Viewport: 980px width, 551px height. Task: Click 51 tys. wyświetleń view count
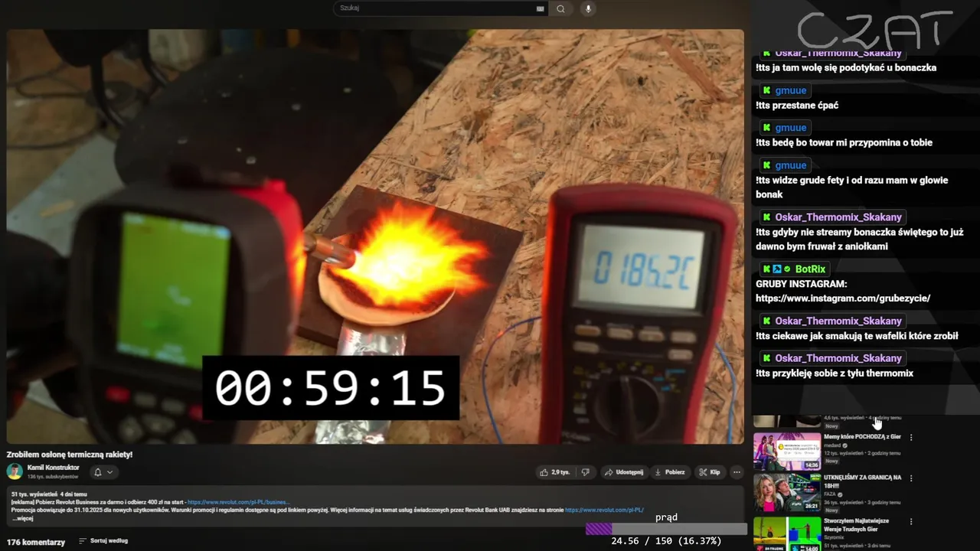click(x=34, y=494)
